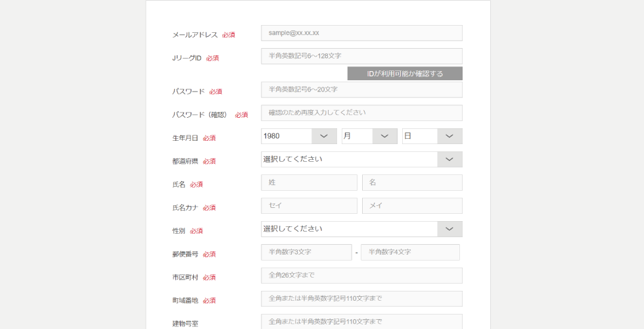Open the 性別 gender dropdown
This screenshot has width=644, height=329.
[361, 229]
